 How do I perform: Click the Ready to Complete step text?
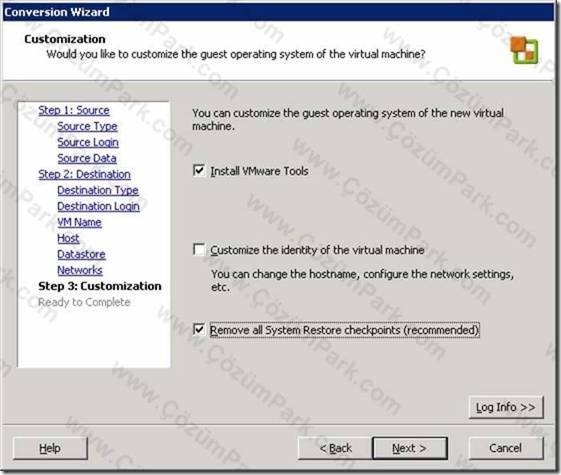(84, 302)
